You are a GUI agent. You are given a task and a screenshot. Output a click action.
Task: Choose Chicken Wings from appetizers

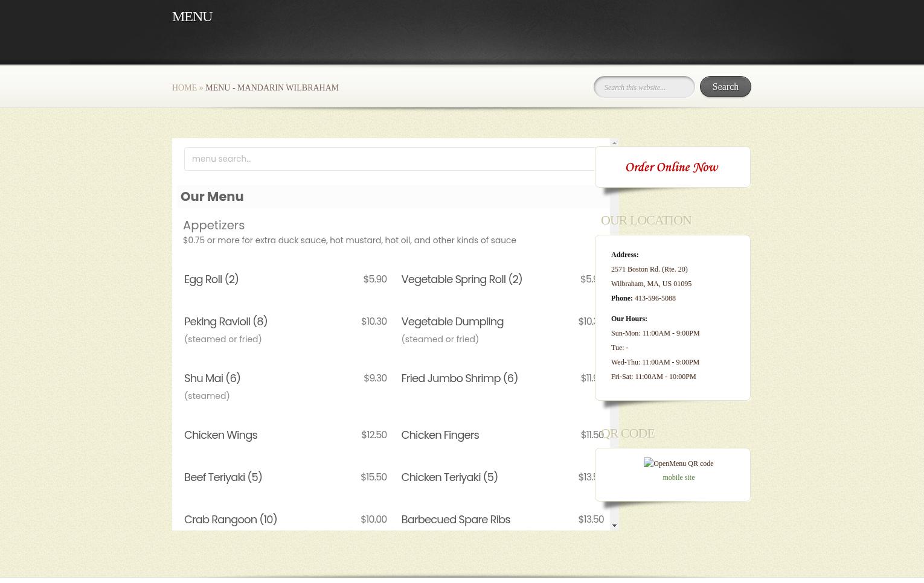point(220,435)
